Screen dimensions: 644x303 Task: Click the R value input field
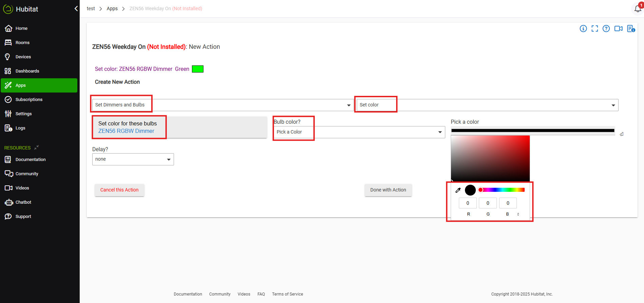click(468, 203)
